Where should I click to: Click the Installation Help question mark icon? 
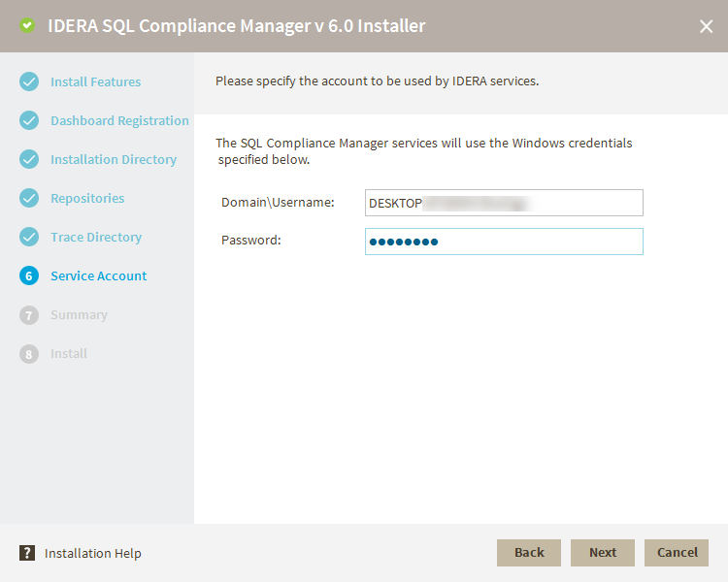pyautogui.click(x=27, y=553)
